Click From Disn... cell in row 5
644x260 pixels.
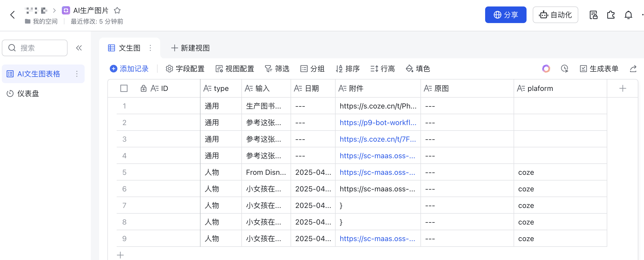(266, 172)
